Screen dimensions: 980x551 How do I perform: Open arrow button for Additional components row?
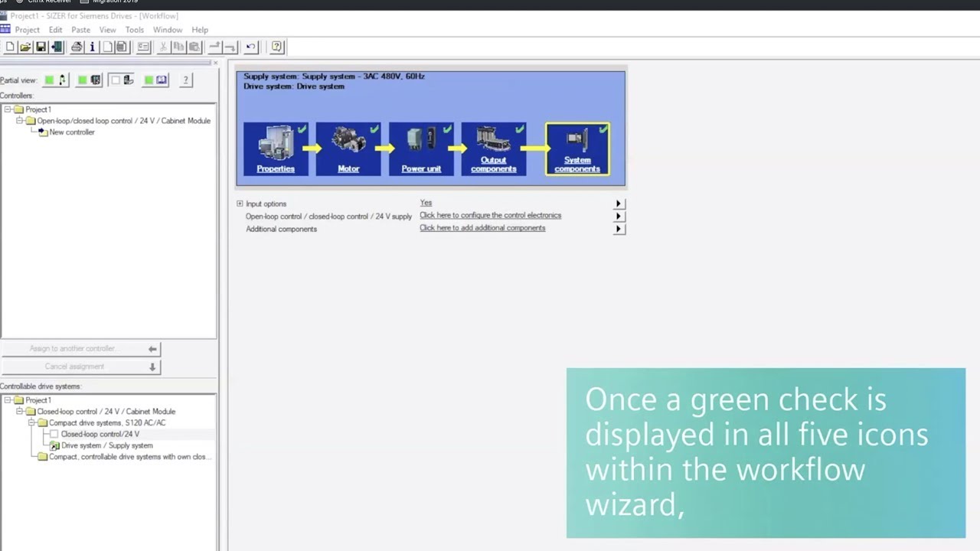tap(619, 229)
